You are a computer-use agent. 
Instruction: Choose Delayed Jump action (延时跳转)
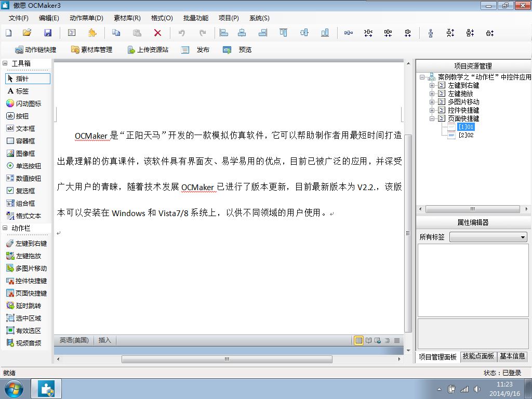click(24, 305)
